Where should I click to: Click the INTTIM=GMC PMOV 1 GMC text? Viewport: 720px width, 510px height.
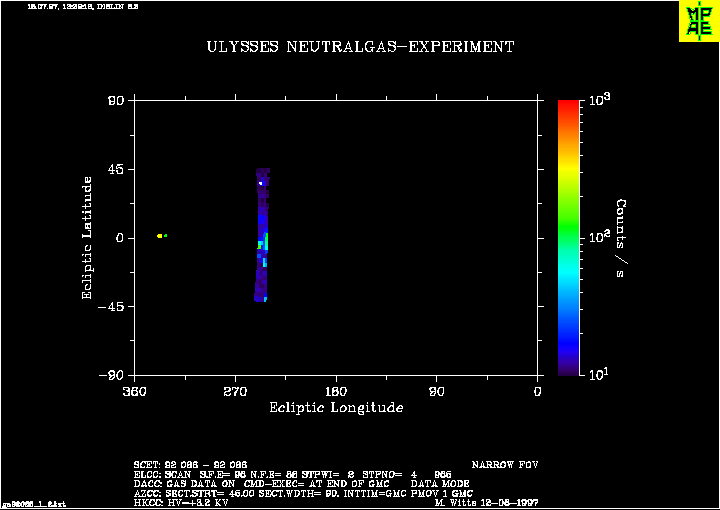coord(407,493)
